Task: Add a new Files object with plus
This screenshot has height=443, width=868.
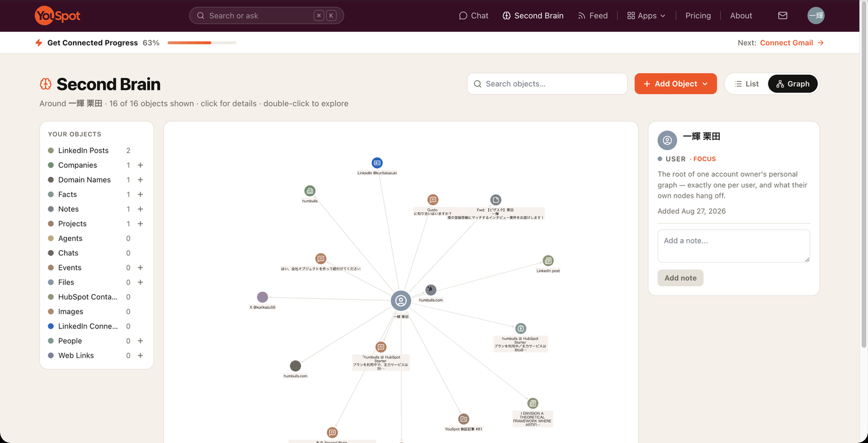Action: pyautogui.click(x=140, y=282)
